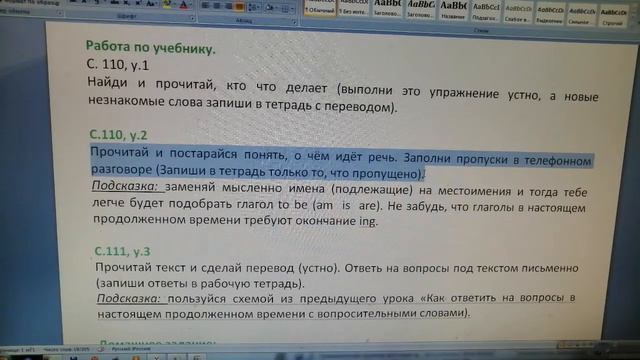Click the green heading 'С.110, у.2'
Image resolution: width=640 pixels, height=360 pixels.
point(118,134)
